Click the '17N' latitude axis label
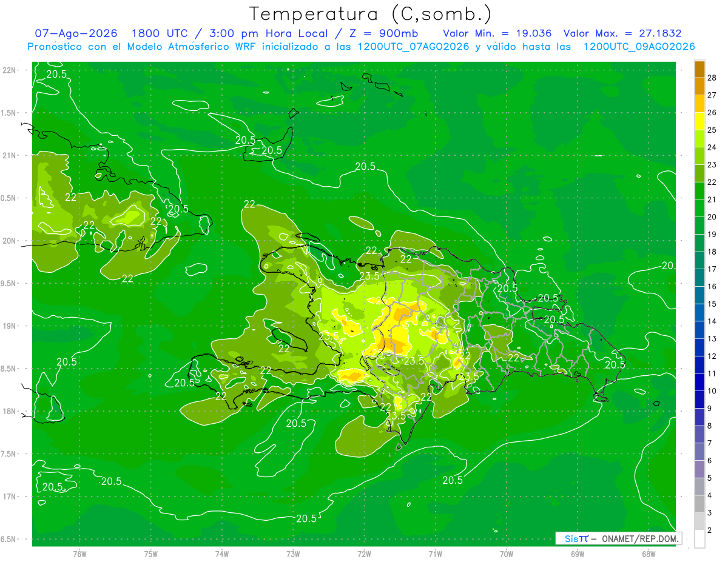This screenshot has height=562, width=728. click(10, 497)
